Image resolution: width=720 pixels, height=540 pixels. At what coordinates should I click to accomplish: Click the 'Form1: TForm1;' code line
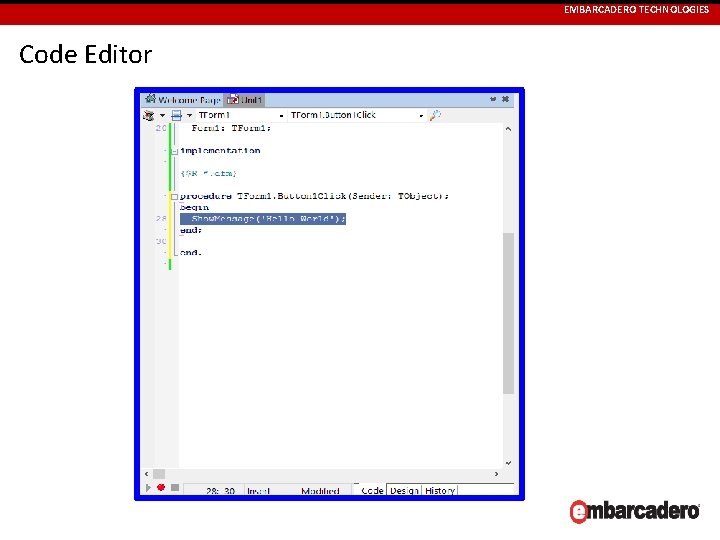coord(231,129)
